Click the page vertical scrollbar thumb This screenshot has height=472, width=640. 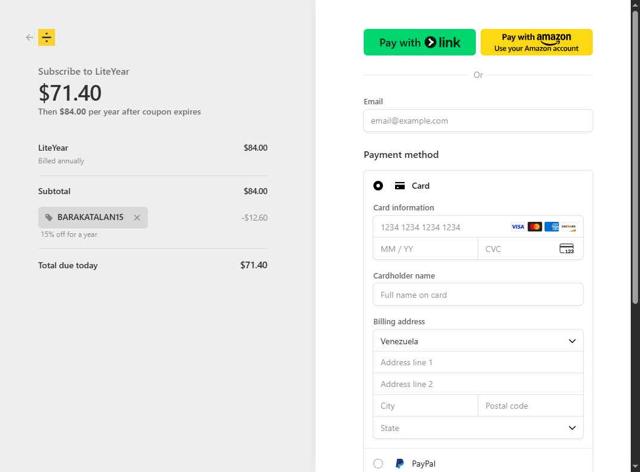point(635,157)
